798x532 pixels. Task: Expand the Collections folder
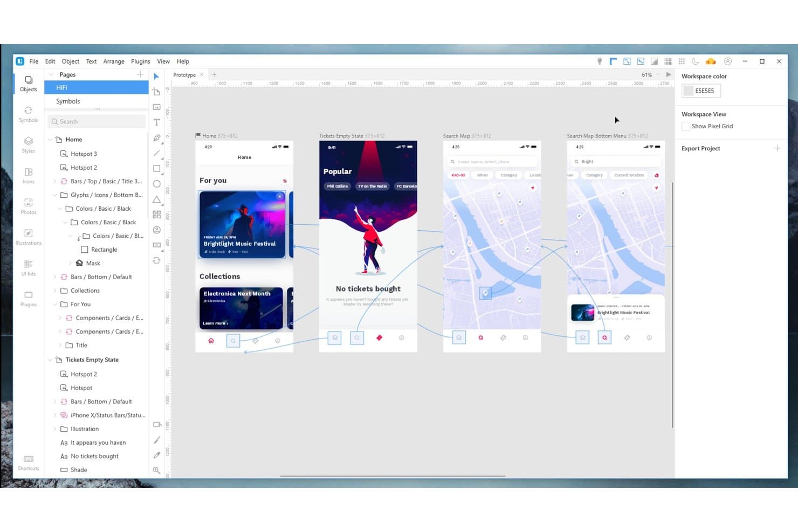(x=55, y=291)
